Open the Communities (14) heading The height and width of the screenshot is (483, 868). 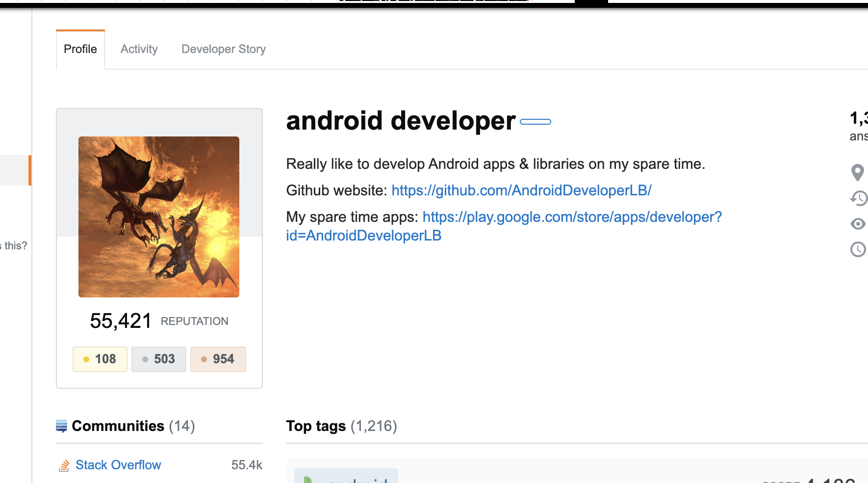click(x=133, y=426)
